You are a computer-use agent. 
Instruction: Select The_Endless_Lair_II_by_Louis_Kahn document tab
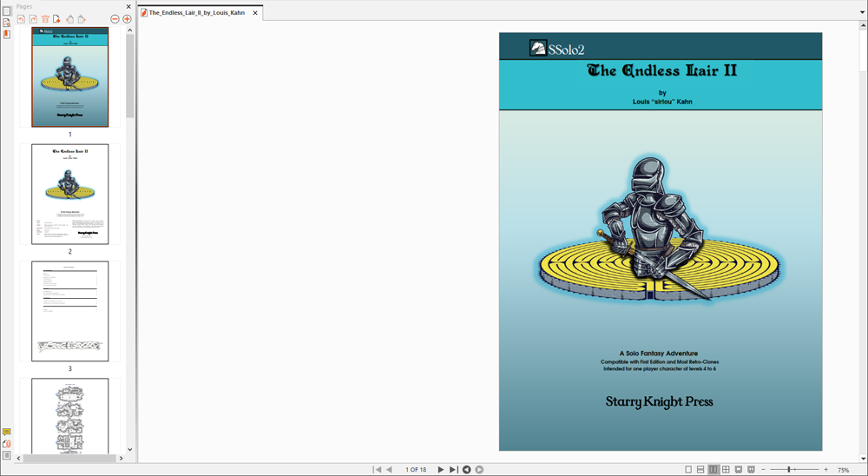point(196,13)
